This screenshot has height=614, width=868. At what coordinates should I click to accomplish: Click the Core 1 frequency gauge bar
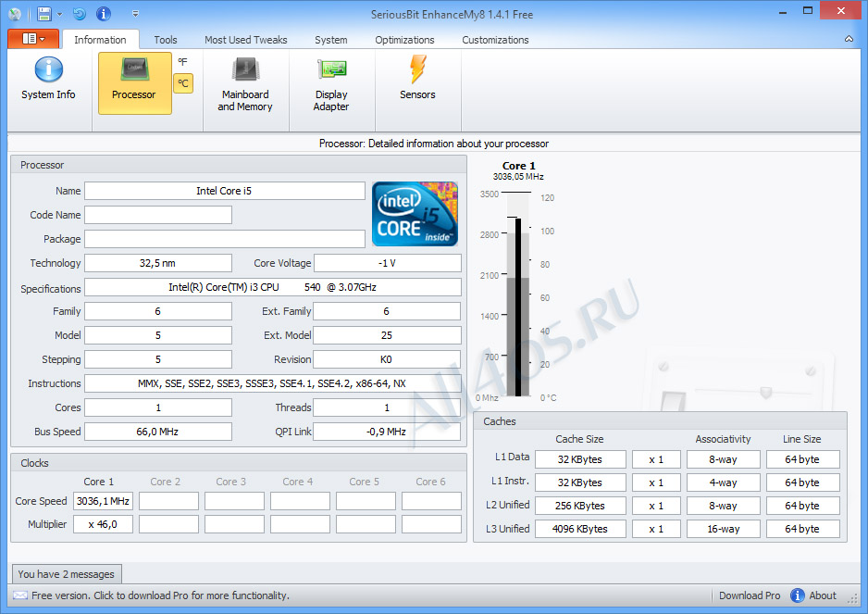518,294
